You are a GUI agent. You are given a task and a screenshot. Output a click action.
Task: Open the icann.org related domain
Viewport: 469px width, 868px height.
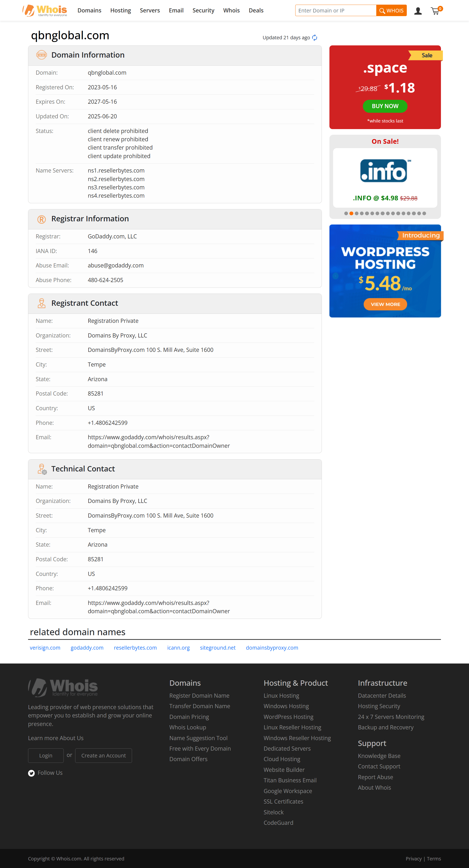179,648
